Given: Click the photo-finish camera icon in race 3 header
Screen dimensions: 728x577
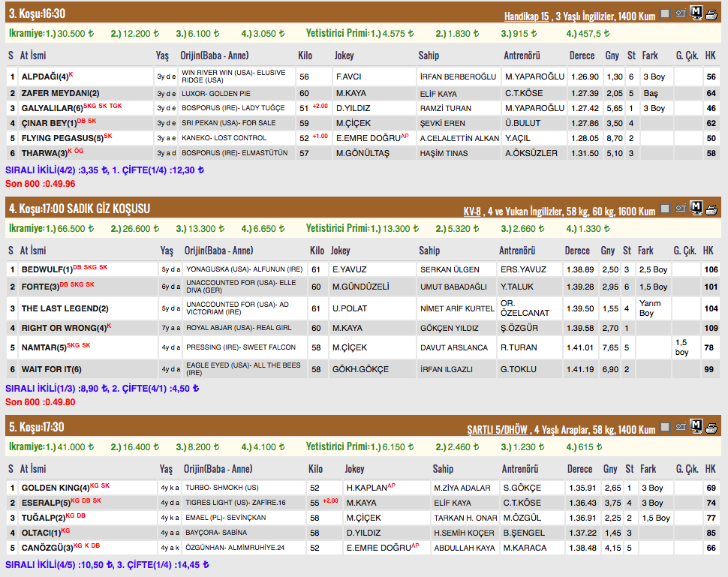Looking at the screenshot, I should coord(680,13).
